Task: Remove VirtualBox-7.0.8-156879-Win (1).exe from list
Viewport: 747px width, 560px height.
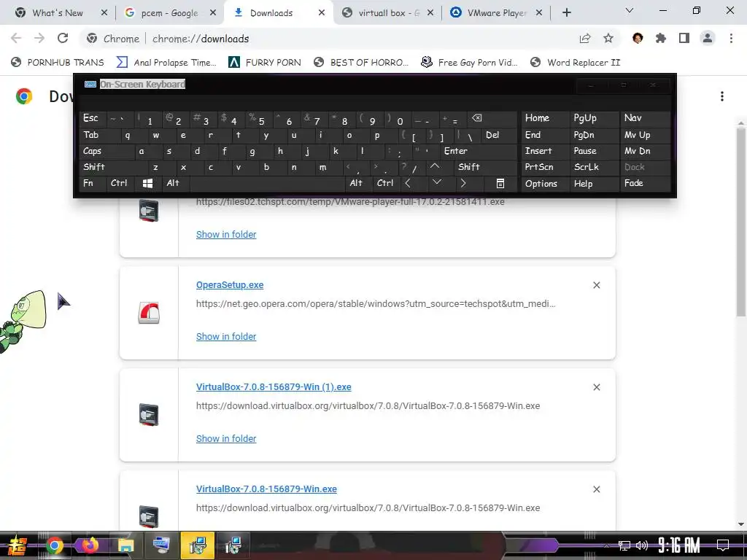Action: pos(597,387)
